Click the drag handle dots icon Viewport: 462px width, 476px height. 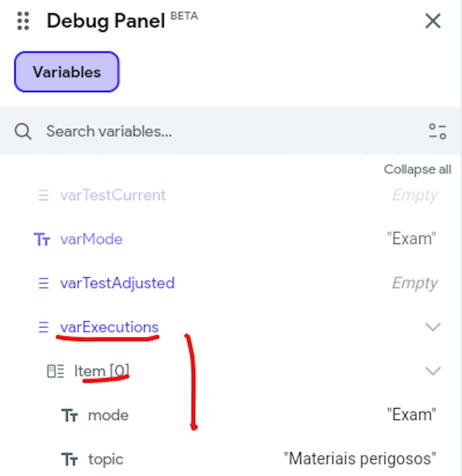[x=23, y=21]
